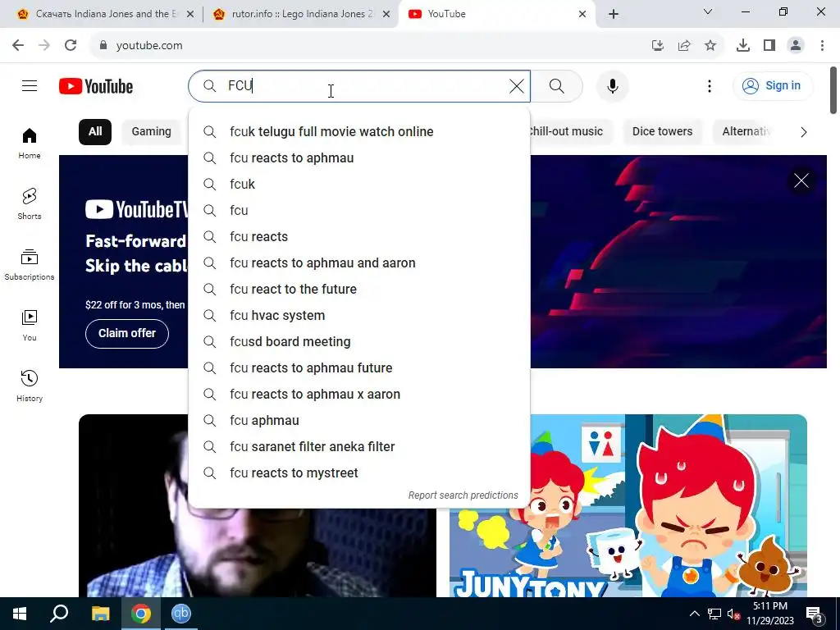The height and width of the screenshot is (630, 840).
Task: Click Claim offer button
Action: (127, 333)
